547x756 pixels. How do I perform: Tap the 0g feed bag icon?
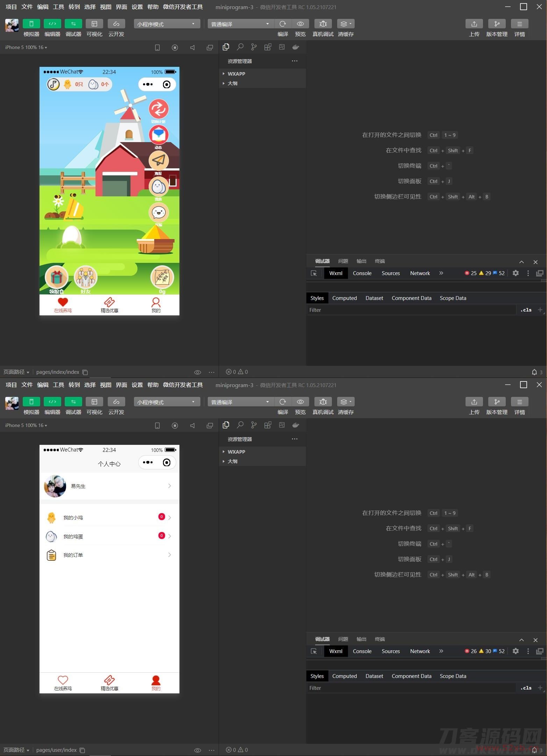[x=162, y=278]
